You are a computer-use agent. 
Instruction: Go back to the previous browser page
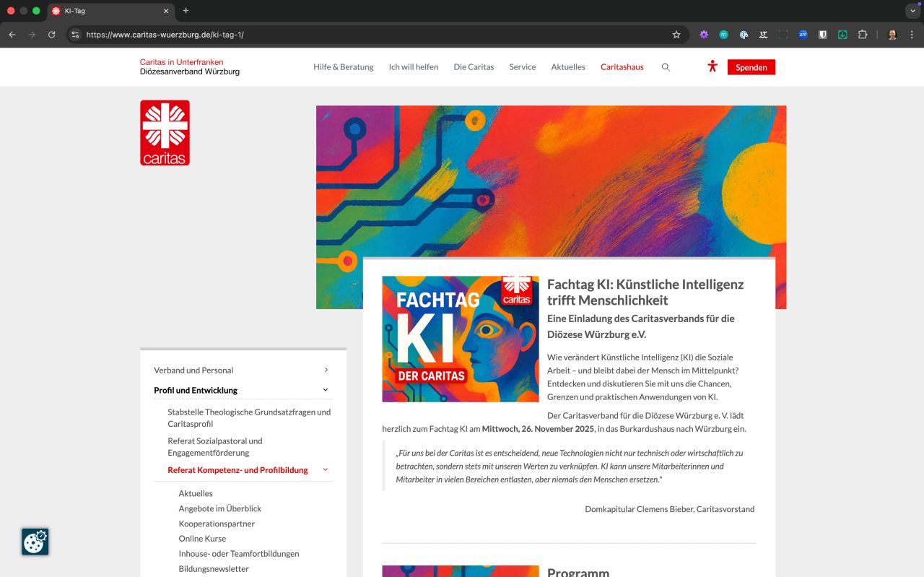click(12, 35)
